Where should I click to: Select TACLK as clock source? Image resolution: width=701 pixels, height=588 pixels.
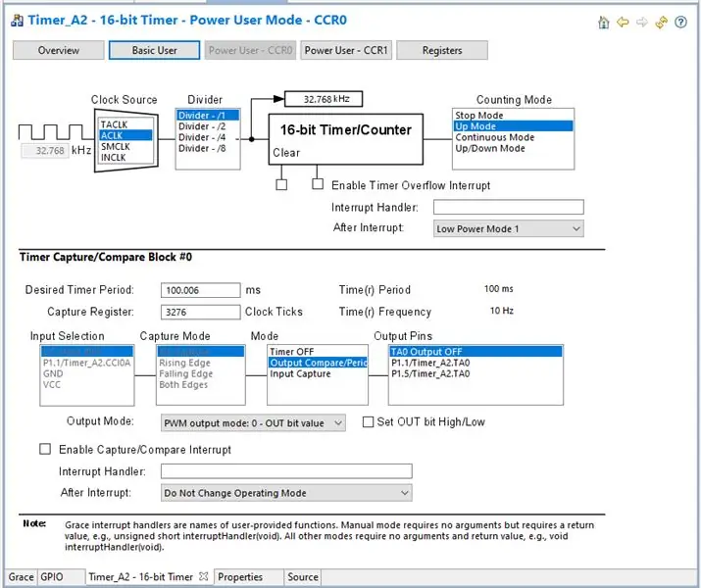pos(125,124)
